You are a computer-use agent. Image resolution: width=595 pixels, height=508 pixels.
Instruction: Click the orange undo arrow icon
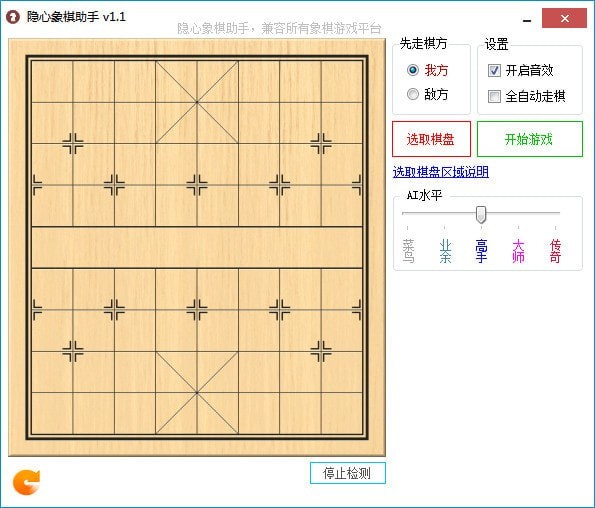click(x=26, y=482)
